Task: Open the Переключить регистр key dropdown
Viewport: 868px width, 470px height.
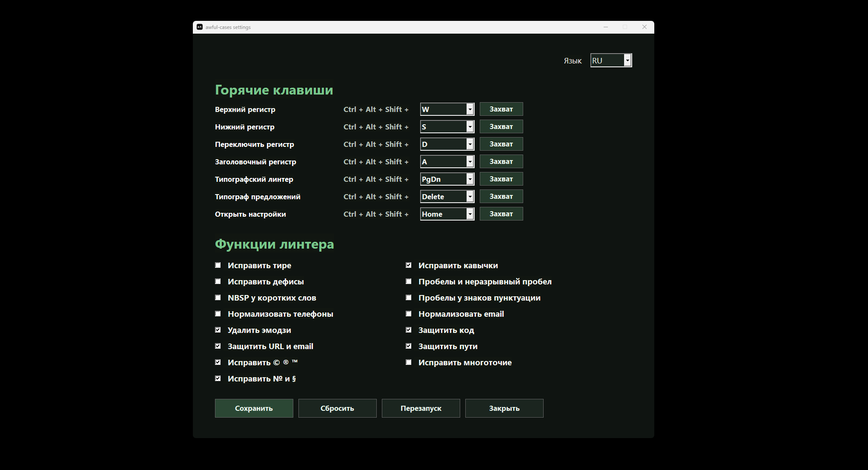Action: (447, 144)
